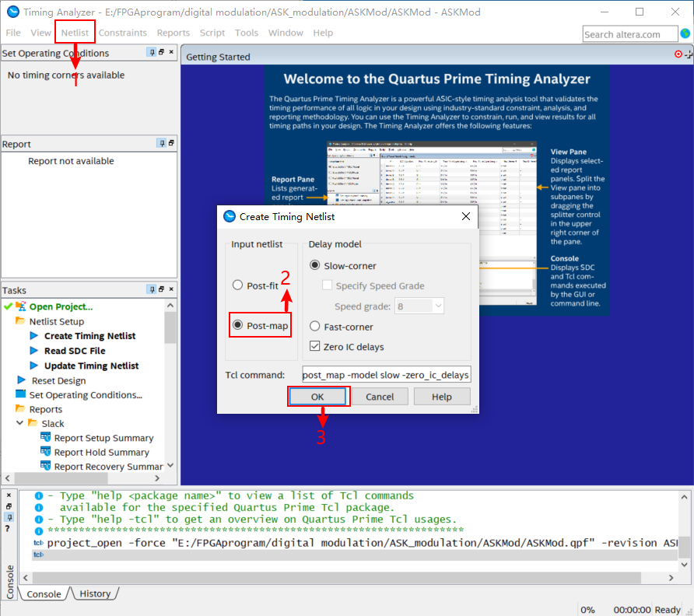Cancel the Create Timing Netlist dialog
The image size is (694, 616).
(x=380, y=396)
